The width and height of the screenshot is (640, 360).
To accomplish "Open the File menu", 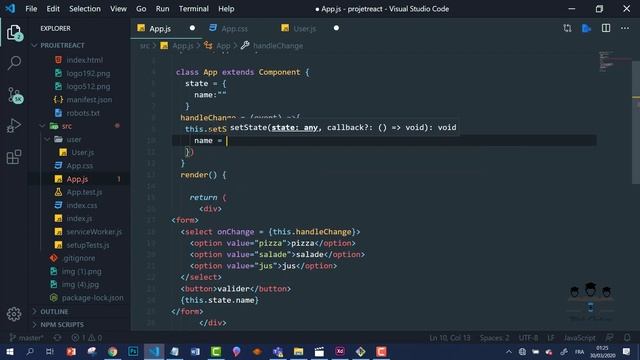I will (x=31, y=9).
